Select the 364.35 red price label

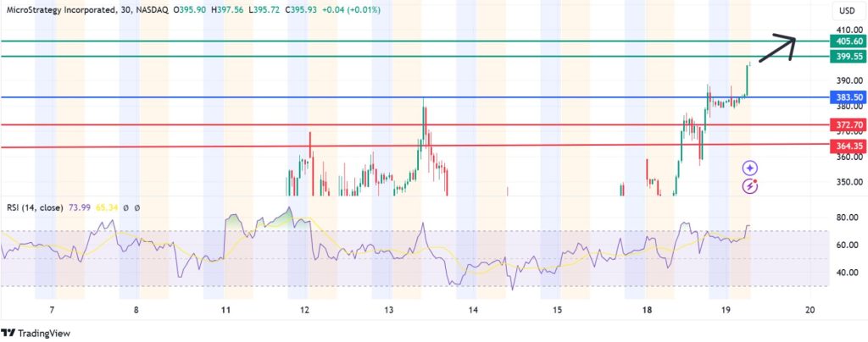(x=848, y=146)
